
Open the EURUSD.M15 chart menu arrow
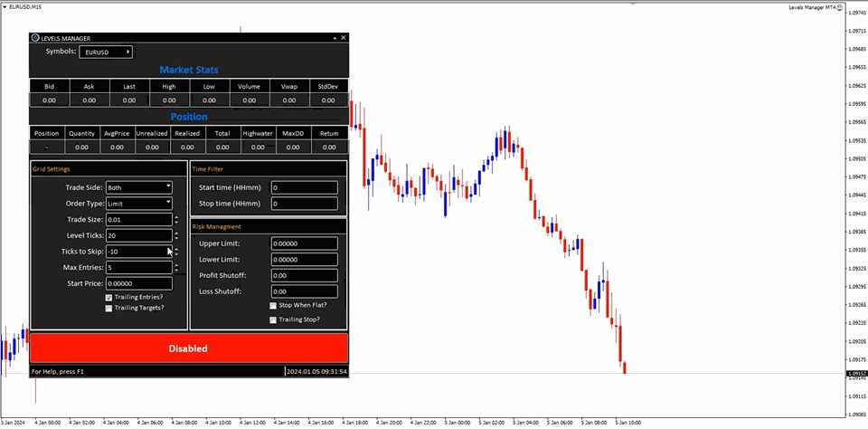pos(5,6)
